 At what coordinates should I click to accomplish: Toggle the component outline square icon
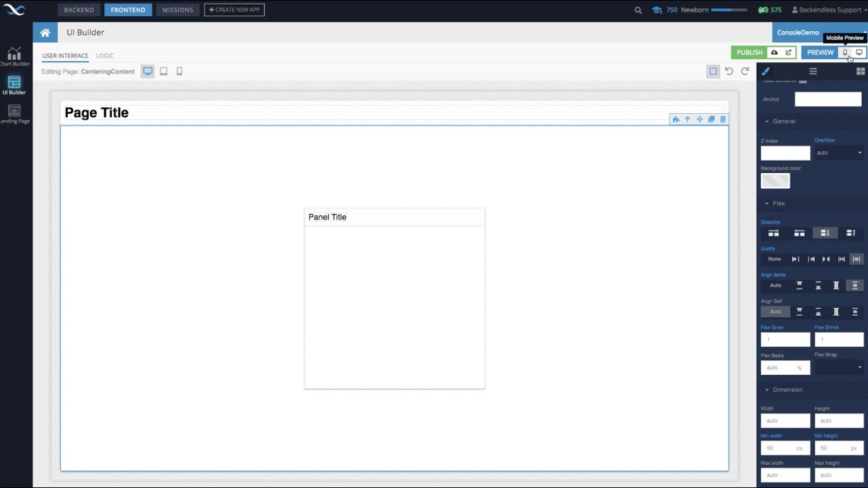(713, 71)
